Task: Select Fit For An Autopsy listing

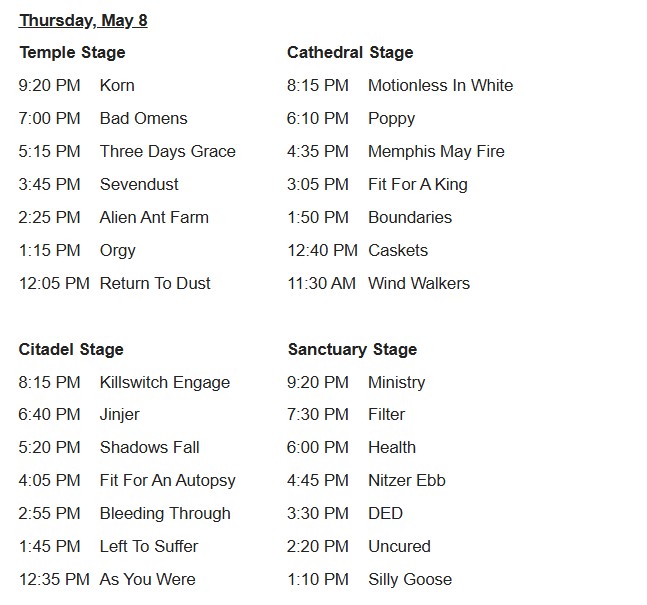Action: coord(168,480)
